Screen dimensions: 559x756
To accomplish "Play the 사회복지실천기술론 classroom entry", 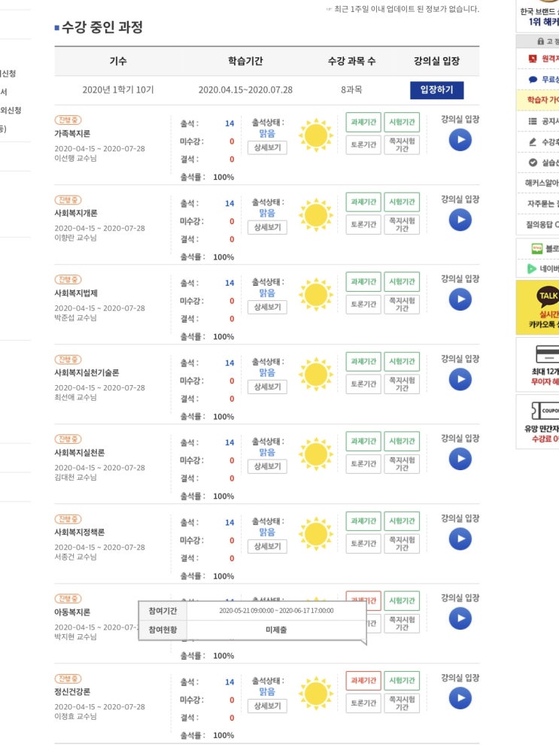I will tap(460, 379).
